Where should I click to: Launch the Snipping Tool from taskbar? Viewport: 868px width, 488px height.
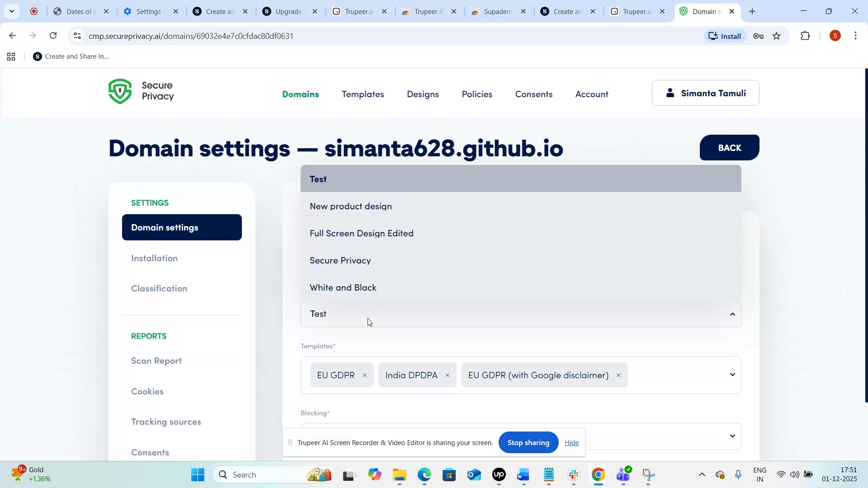[648, 474]
